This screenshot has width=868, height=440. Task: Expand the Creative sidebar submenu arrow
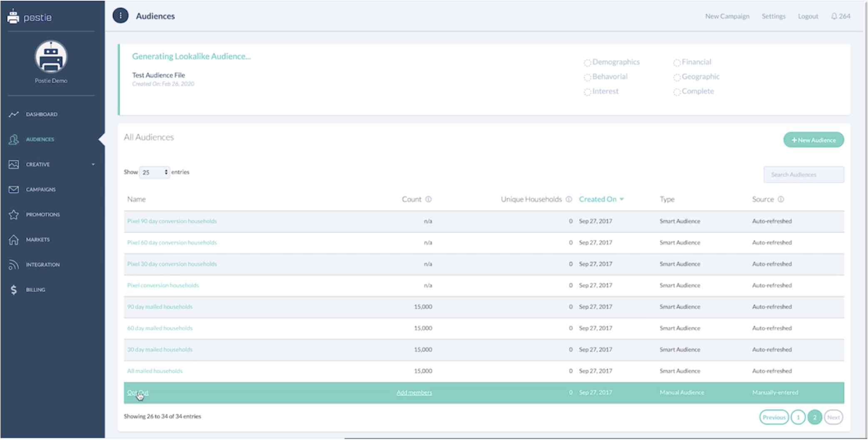pos(93,165)
